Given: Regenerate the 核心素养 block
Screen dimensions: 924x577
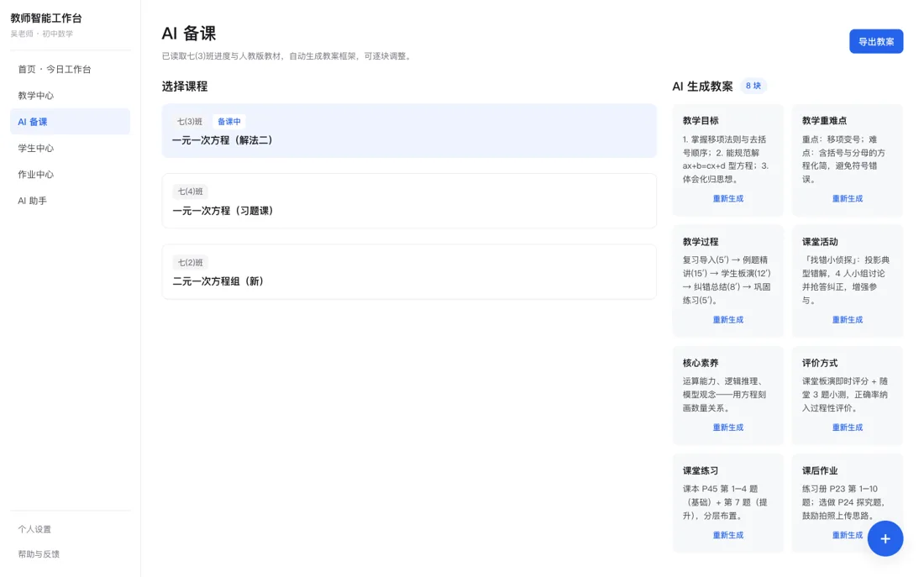Looking at the screenshot, I should [x=727, y=428].
